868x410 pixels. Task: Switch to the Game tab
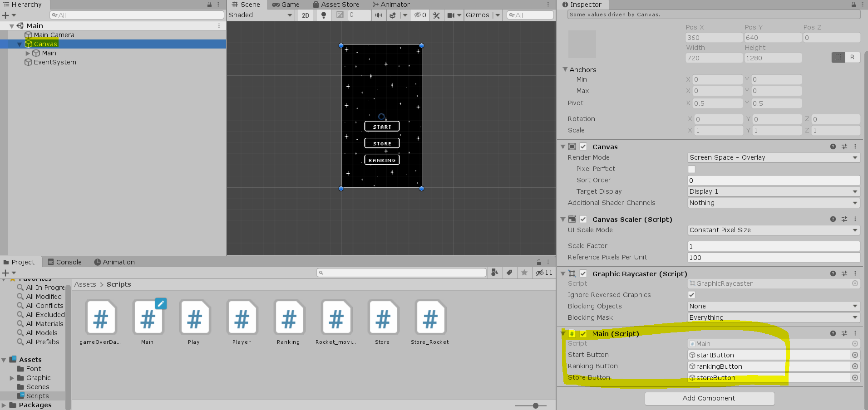(286, 5)
